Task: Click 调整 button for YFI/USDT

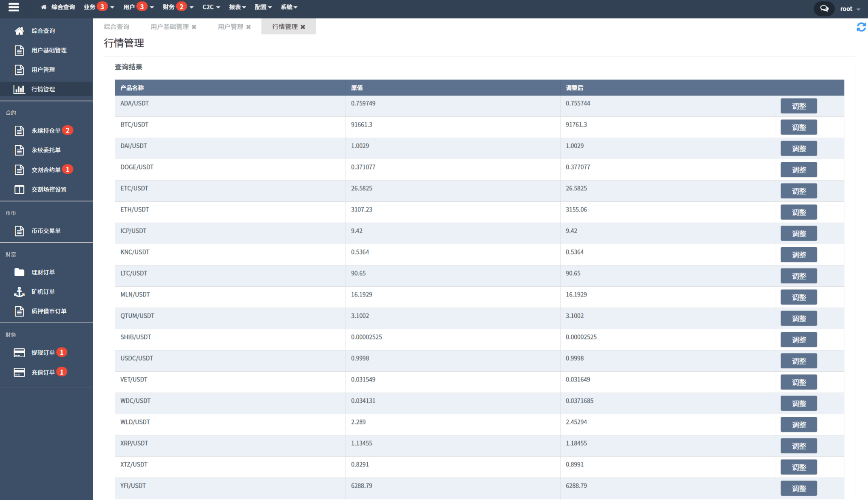Action: point(799,489)
